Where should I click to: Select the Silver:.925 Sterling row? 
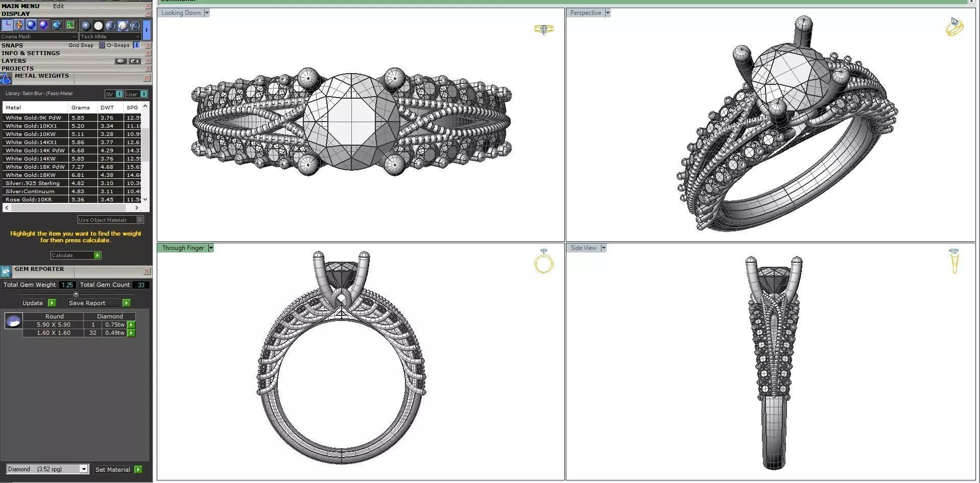click(x=71, y=183)
